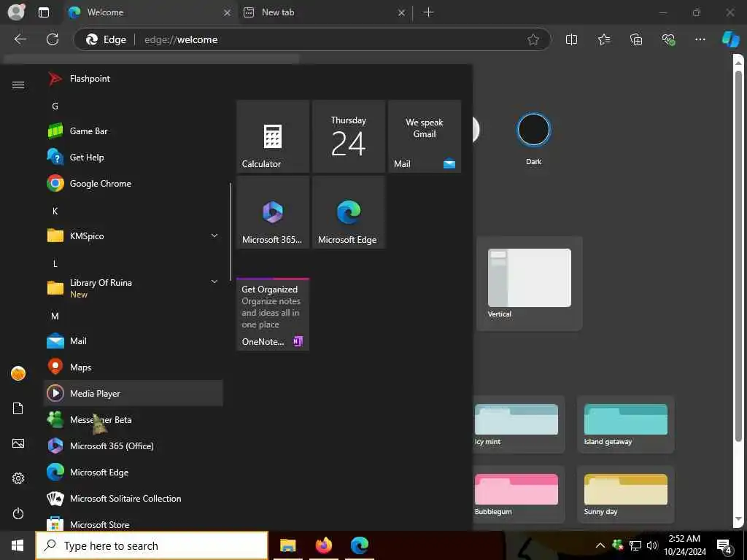This screenshot has height=560, width=747.
Task: Select the Dark theme option
Action: 533,130
